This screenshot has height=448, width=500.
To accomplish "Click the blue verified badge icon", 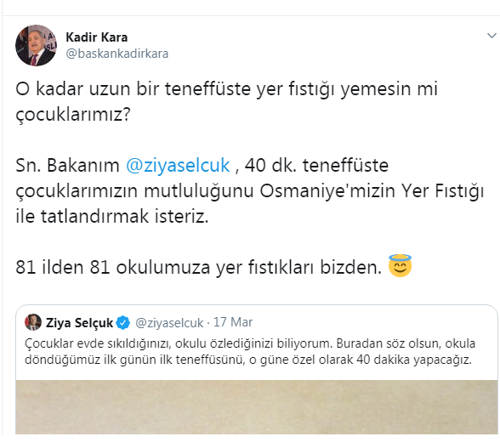I will point(122,323).
